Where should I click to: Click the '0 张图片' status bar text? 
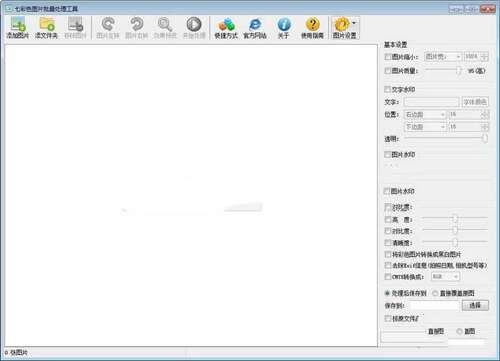coord(16,352)
